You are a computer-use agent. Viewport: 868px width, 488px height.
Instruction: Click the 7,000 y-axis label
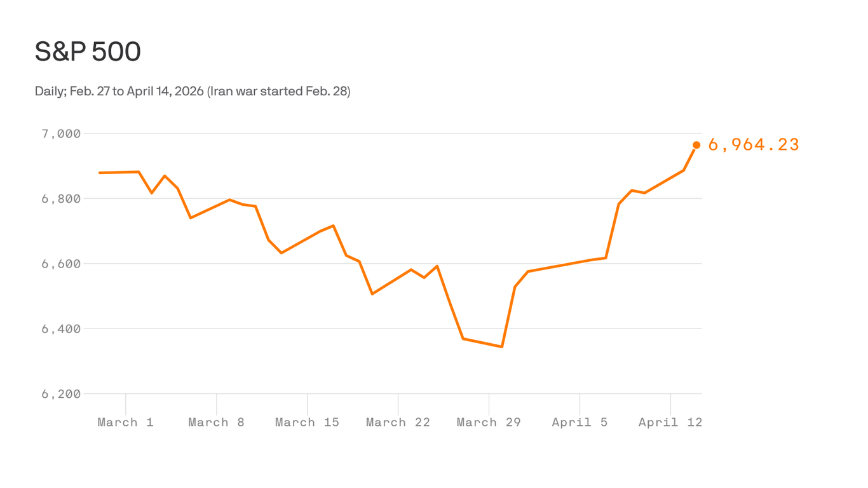pos(61,134)
